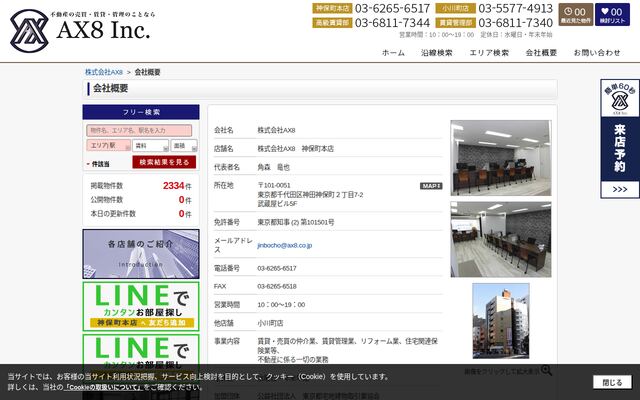Screen dimensions: 640x400
Task: Click the magnifier enlarge image icon
Action: click(x=546, y=371)
